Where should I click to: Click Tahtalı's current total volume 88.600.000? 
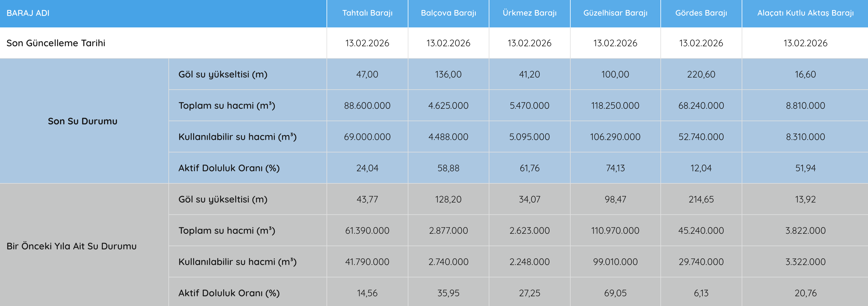click(x=367, y=106)
